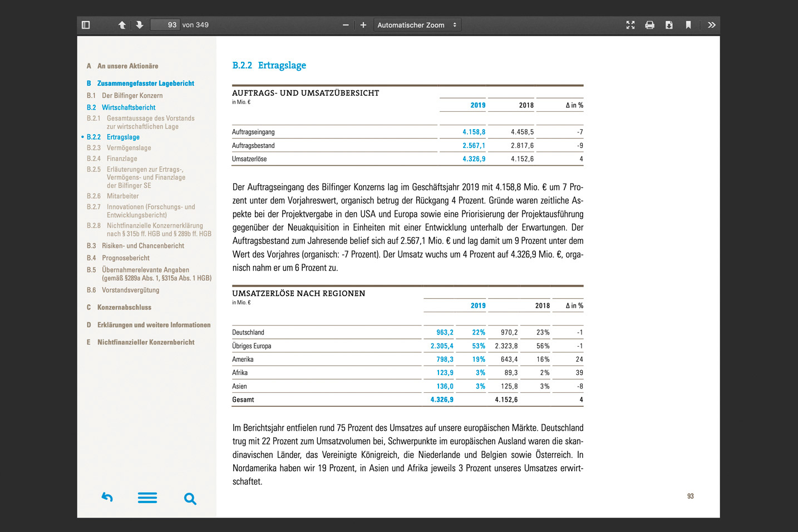The width and height of the screenshot is (798, 532).
Task: Zoom in with plus button
Action: (363, 25)
